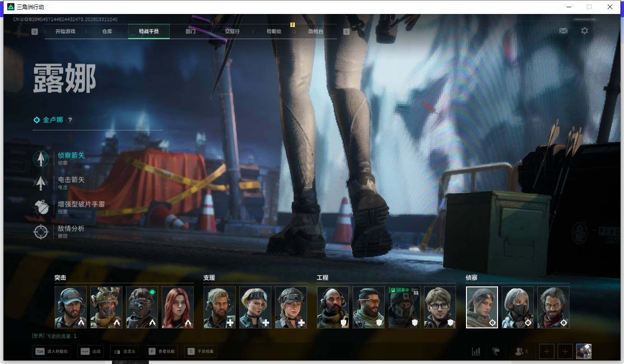Go to the 部门 tab
Screen dimensions: 624x364
click(191, 32)
